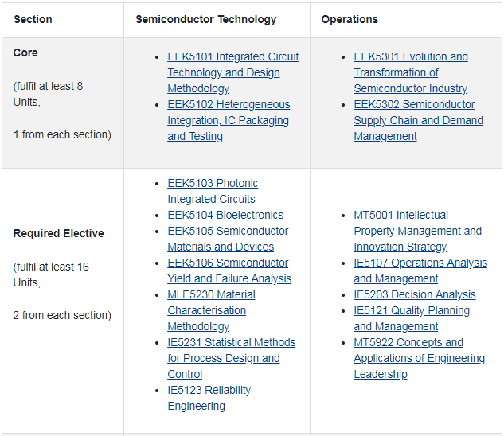Open EEK5101 Integrated Circuit Technology link
Image resolution: width=504 pixels, height=436 pixels.
coord(232,72)
